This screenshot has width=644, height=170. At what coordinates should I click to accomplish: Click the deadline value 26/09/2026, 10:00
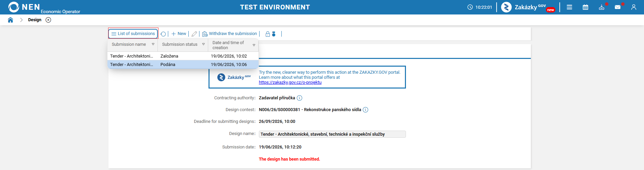[277, 122]
